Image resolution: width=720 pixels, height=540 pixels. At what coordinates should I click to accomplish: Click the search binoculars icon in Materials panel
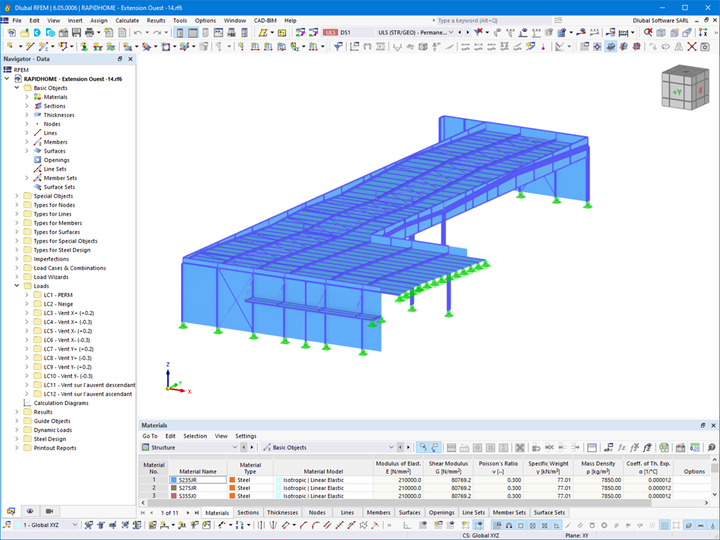click(x=711, y=447)
